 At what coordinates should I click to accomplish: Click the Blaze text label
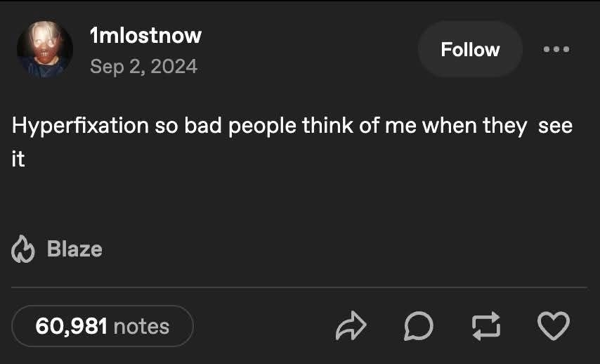point(74,249)
